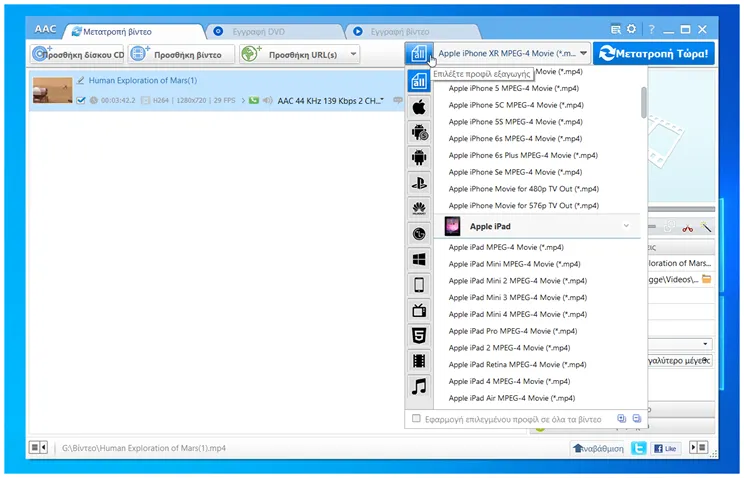Select the mobile phone category icon
Screen dimensions: 745x479
(x=419, y=285)
